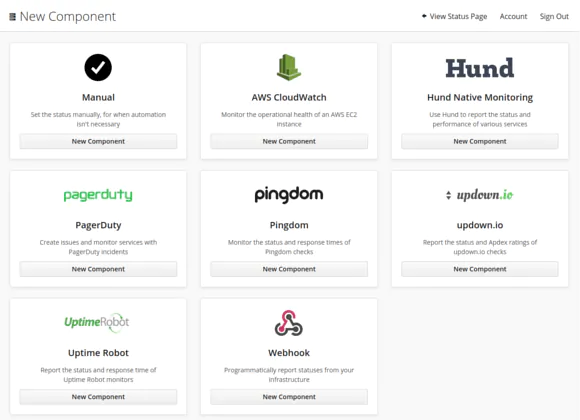Click the updown.io logo
The image size is (580, 420).
click(480, 195)
